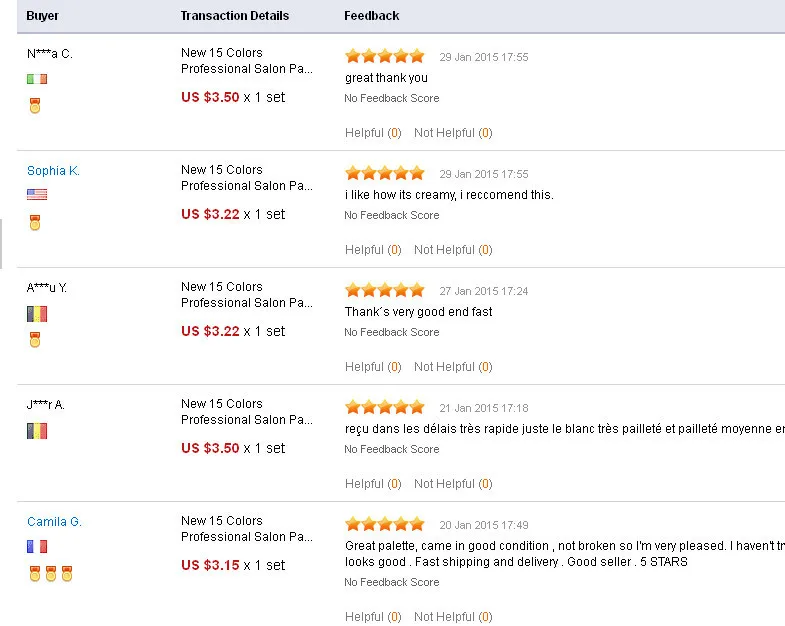This screenshot has height=626, width=785.
Task: Click the five-star rating on Camila G.'s review
Action: click(x=385, y=524)
